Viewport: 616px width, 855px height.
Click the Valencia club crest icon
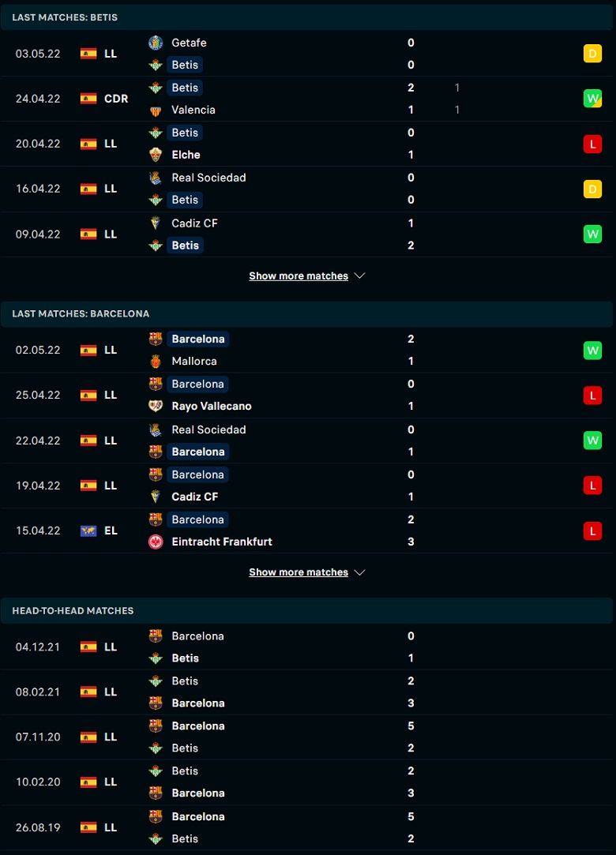click(x=156, y=111)
